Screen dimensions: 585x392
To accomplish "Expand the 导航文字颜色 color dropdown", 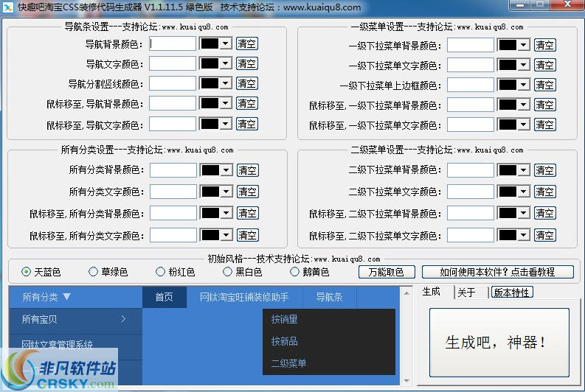I will coord(225,63).
